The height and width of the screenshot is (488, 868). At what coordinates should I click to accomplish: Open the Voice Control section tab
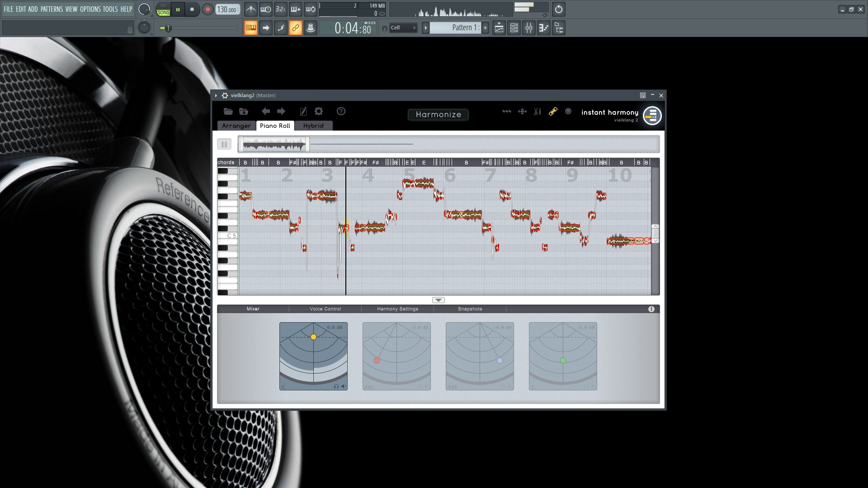point(325,309)
